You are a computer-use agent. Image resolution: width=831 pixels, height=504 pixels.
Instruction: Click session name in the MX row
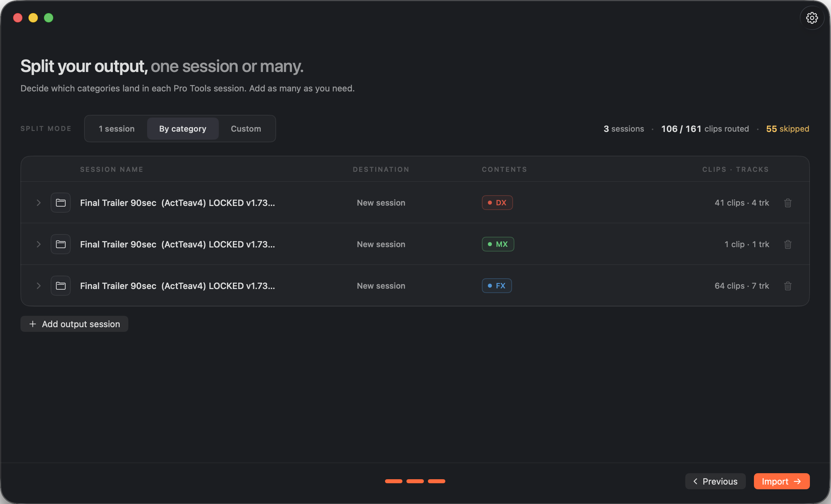pos(177,244)
